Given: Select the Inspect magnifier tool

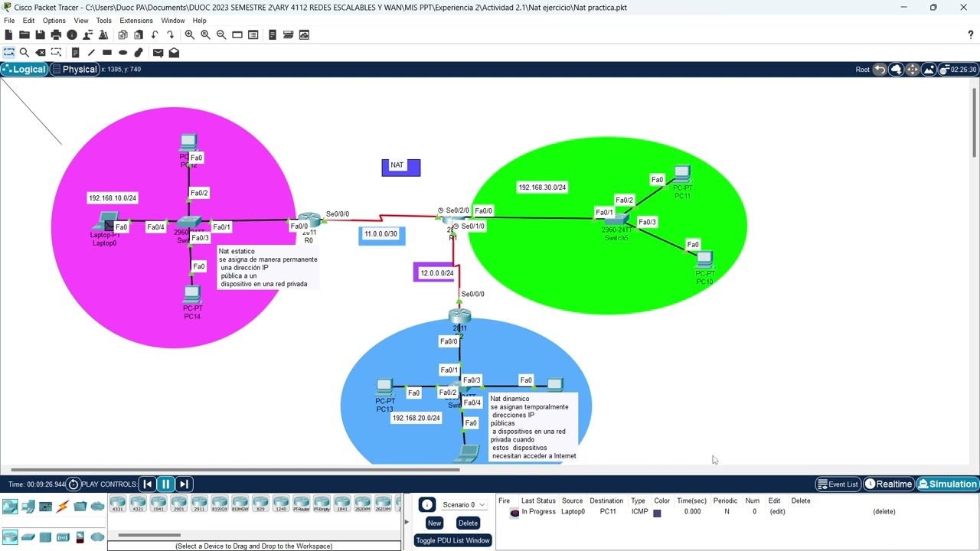Looking at the screenshot, I should pos(24,53).
